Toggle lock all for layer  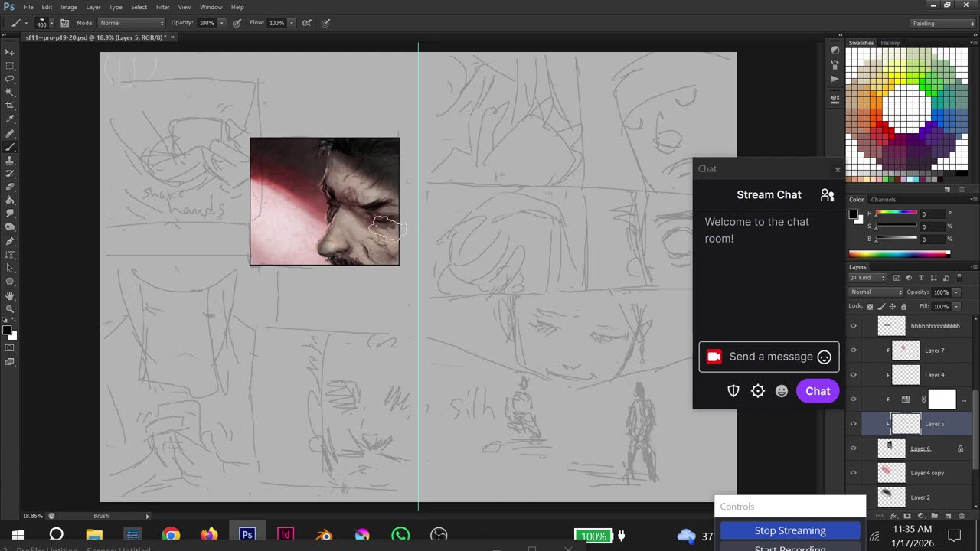coord(904,307)
